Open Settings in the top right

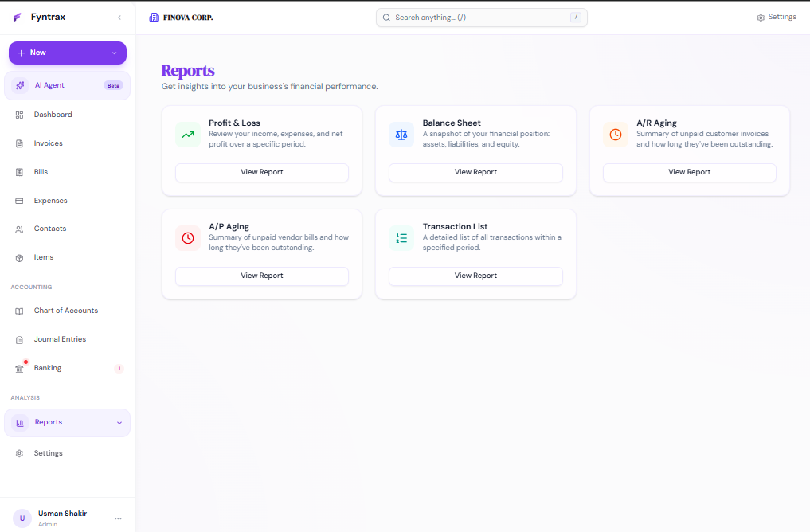[x=777, y=17]
